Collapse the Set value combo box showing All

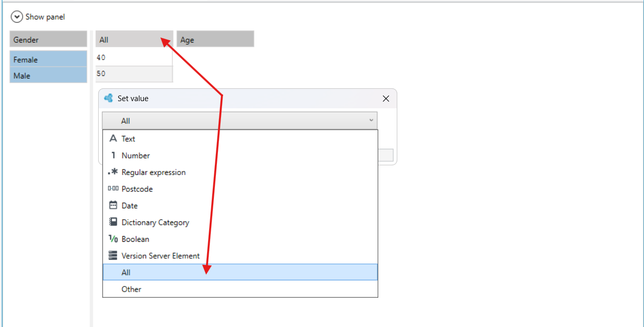[x=240, y=121]
